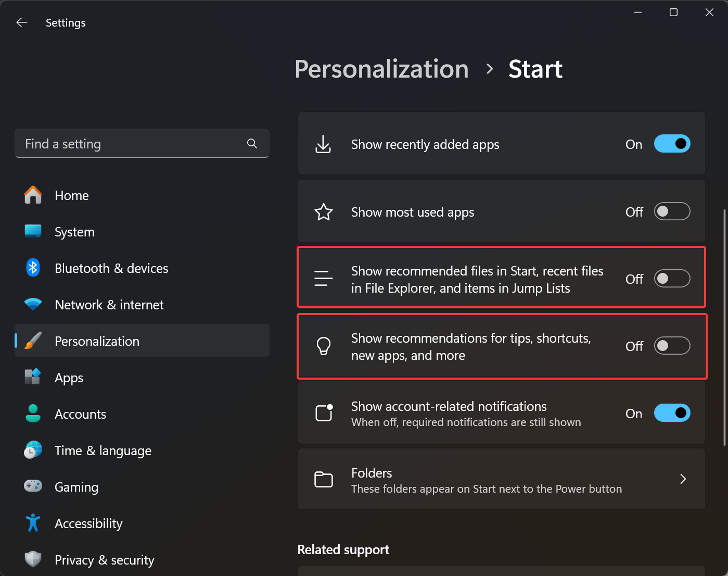Viewport: 728px width, 576px height.
Task: Click the Start breadcrumb title
Action: click(x=535, y=69)
